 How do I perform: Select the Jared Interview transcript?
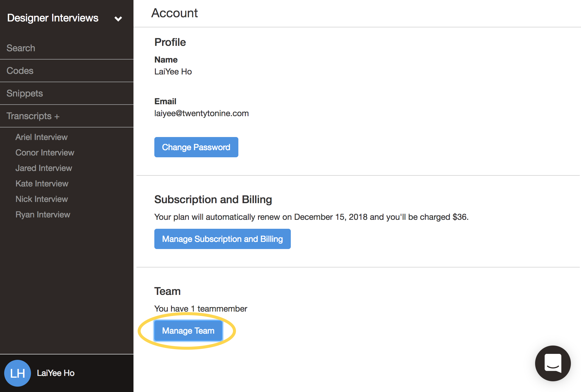44,168
